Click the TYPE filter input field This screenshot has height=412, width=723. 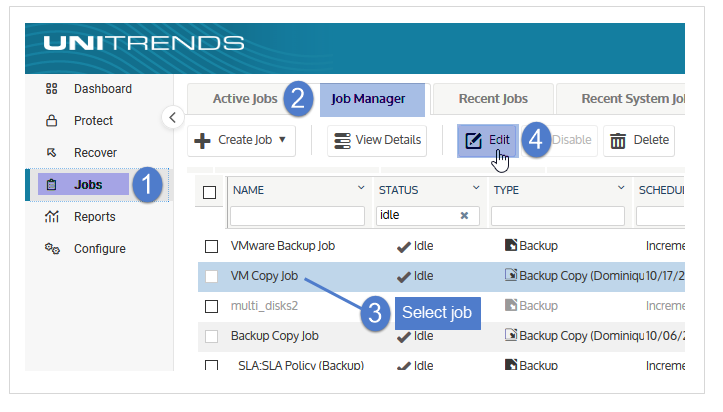pos(558,216)
